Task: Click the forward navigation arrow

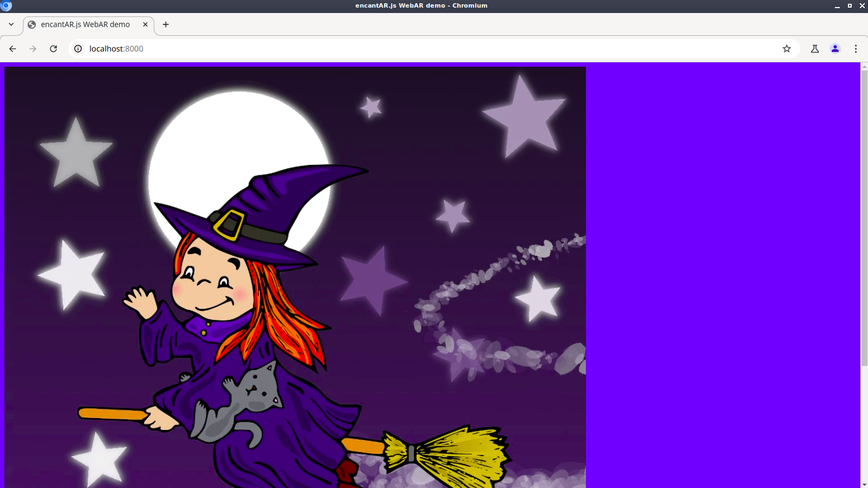Action: point(33,49)
